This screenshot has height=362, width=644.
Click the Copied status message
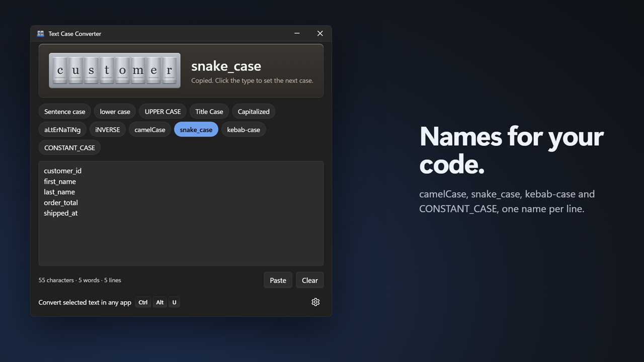tap(252, 80)
